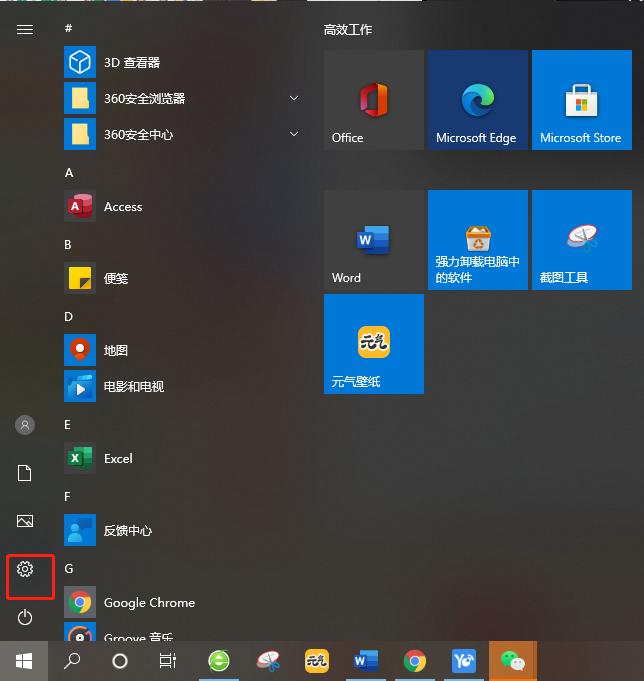Click the Power button icon
644x681 pixels.
click(x=25, y=618)
